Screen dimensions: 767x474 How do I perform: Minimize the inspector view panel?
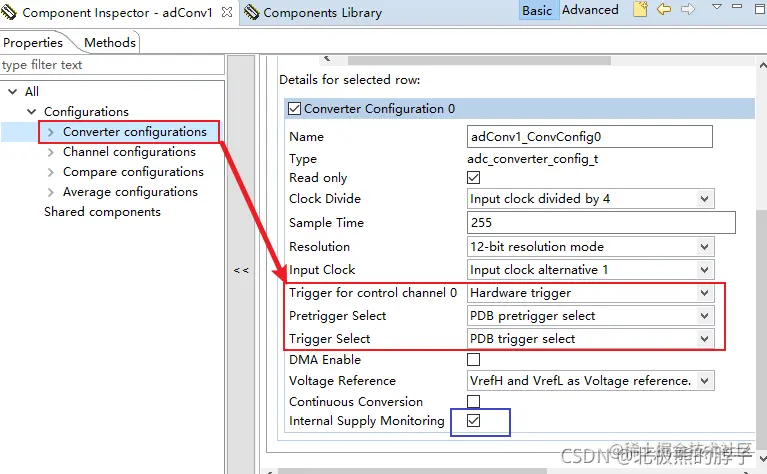pyautogui.click(x=737, y=6)
